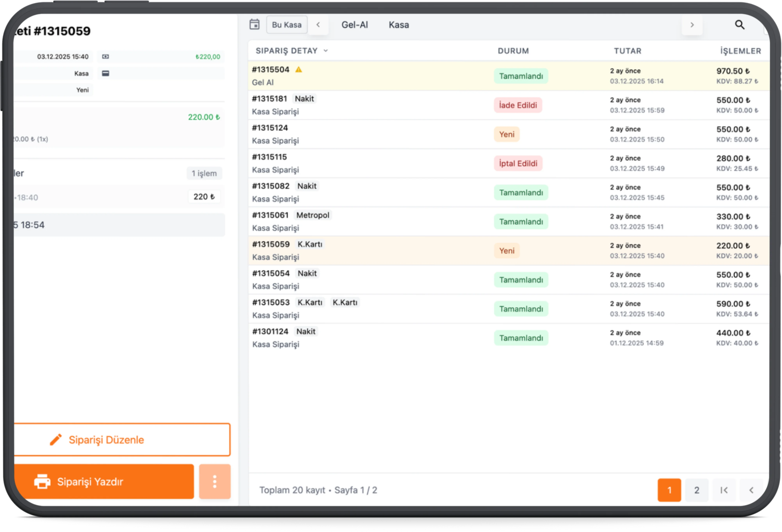Jump to first page icon
The width and height of the screenshot is (782, 532).
click(x=724, y=490)
